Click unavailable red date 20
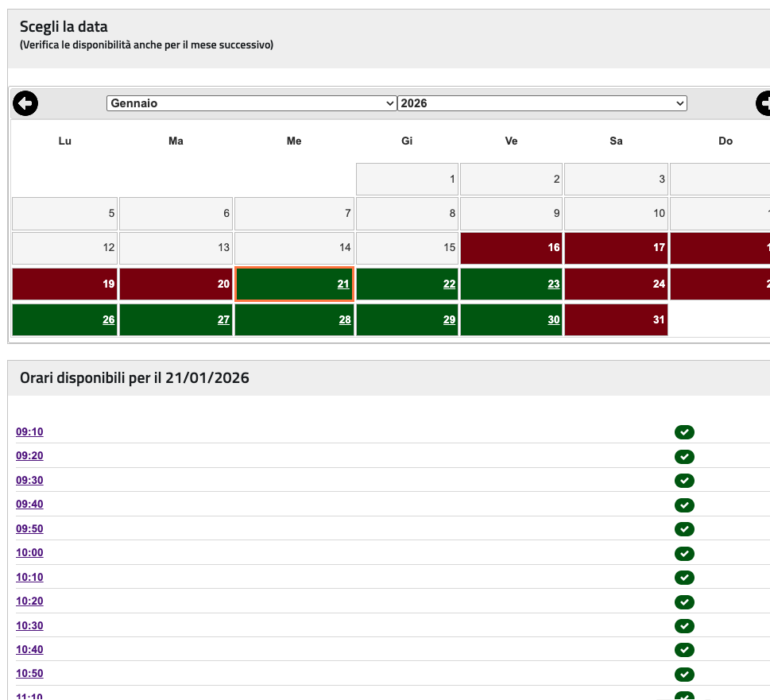Screen dimensions: 770x700 176,284
